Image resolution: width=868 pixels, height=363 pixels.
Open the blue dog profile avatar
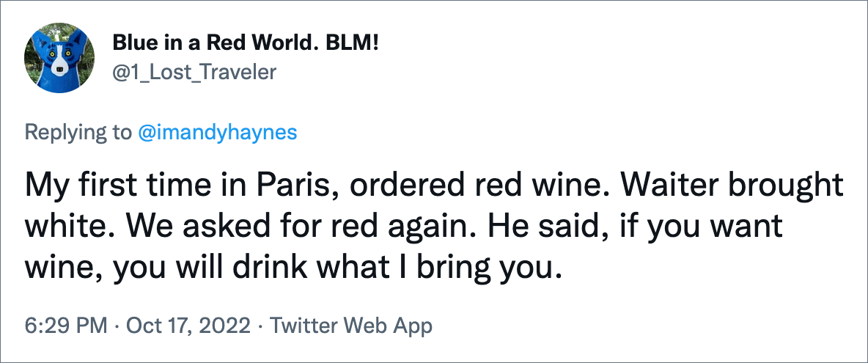(x=59, y=58)
